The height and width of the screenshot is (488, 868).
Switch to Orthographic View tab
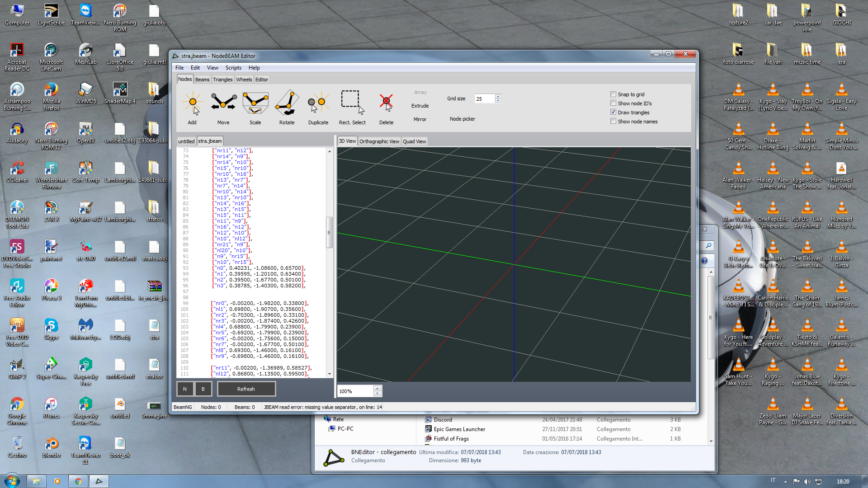click(379, 141)
